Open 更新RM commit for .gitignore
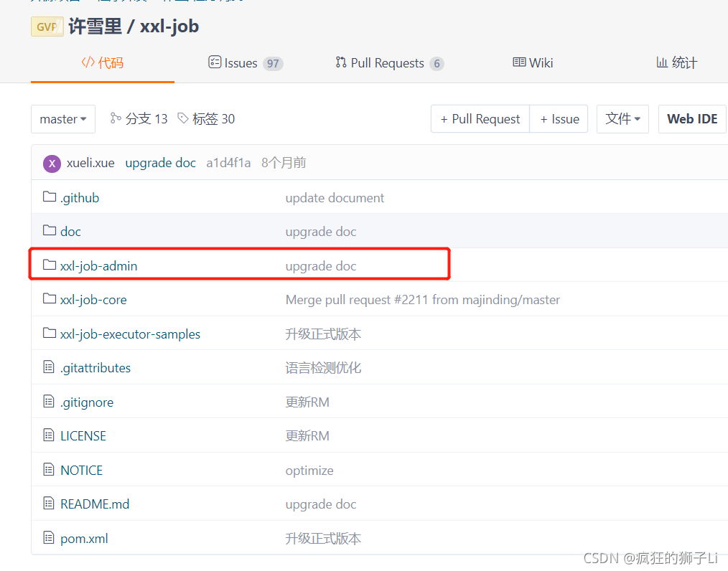 pyautogui.click(x=307, y=402)
